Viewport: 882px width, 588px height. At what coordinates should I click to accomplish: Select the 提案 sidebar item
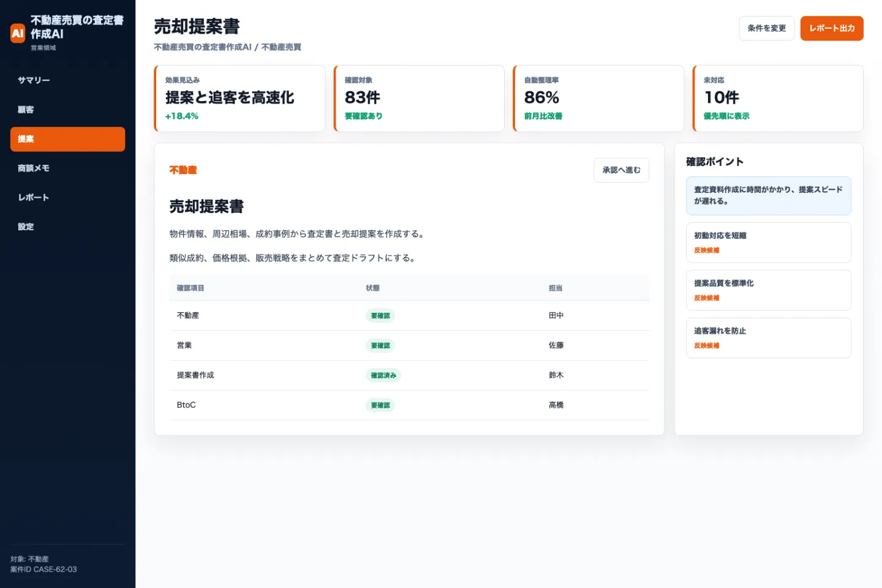pyautogui.click(x=67, y=139)
